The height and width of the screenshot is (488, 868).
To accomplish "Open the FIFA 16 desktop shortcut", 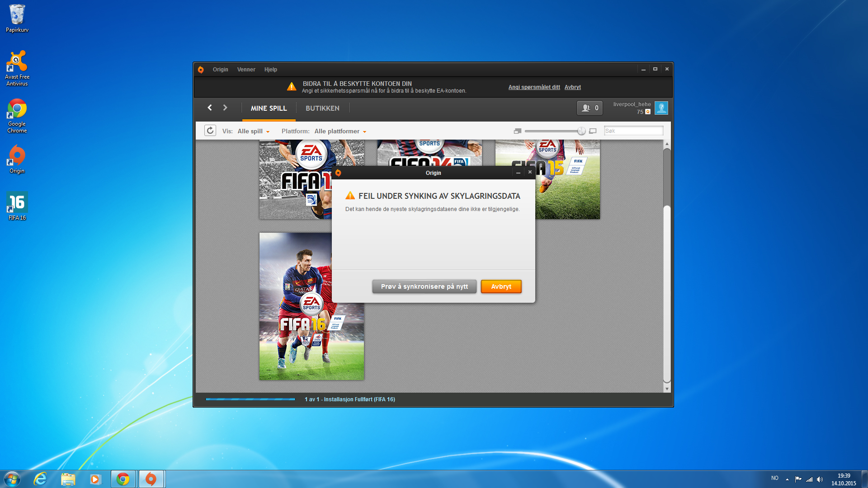I will 17,206.
